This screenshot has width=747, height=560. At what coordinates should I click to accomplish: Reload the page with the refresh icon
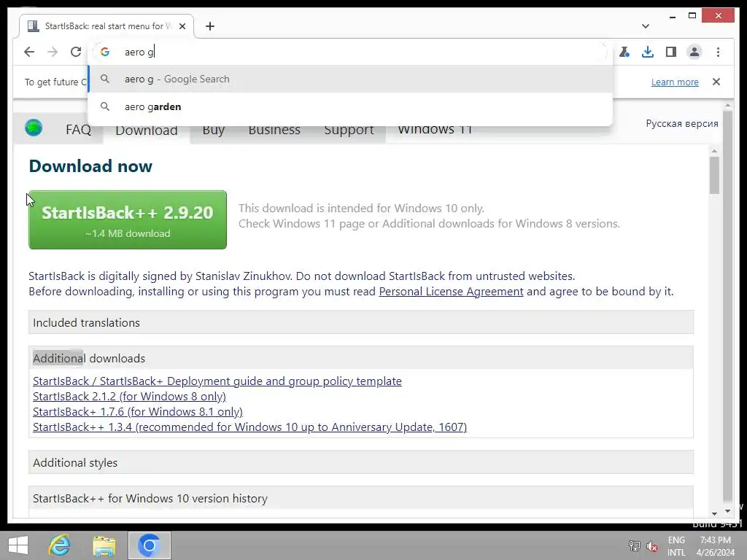point(76,52)
